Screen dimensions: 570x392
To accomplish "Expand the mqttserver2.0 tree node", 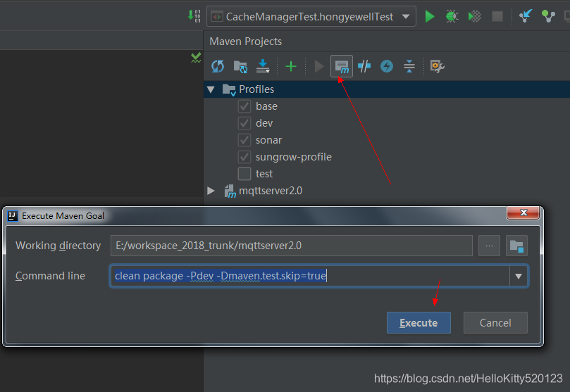I will 211,191.
